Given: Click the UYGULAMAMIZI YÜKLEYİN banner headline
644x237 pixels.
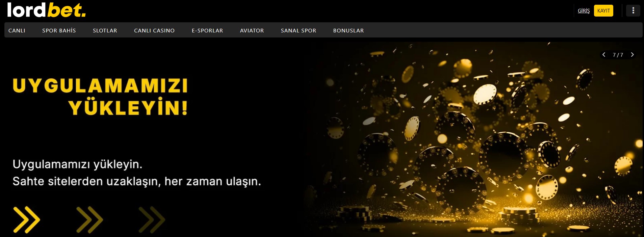Looking at the screenshot, I should (100, 97).
